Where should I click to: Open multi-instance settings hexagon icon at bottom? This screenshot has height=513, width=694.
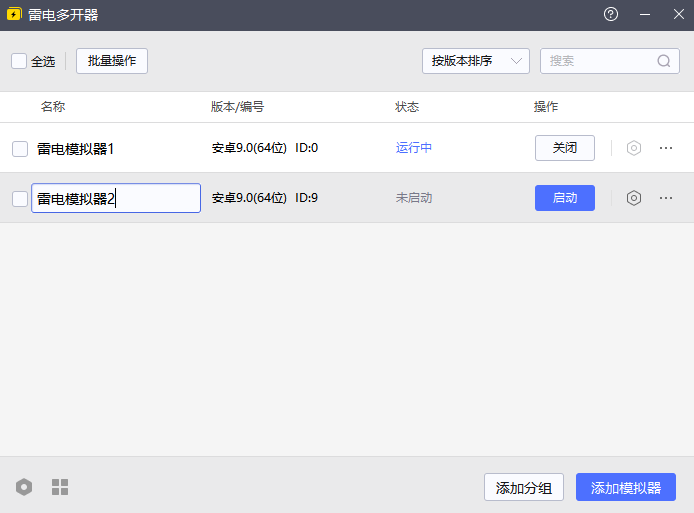coord(24,487)
